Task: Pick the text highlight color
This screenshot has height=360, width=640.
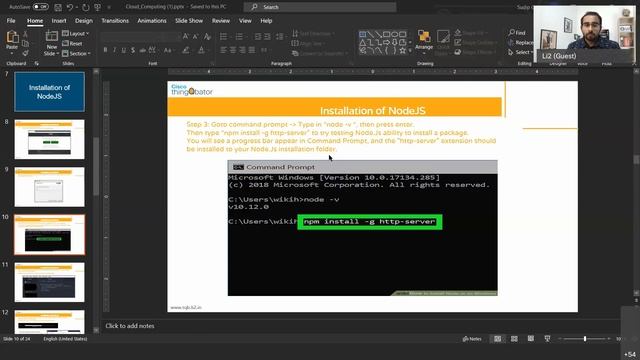Action: click(186, 50)
